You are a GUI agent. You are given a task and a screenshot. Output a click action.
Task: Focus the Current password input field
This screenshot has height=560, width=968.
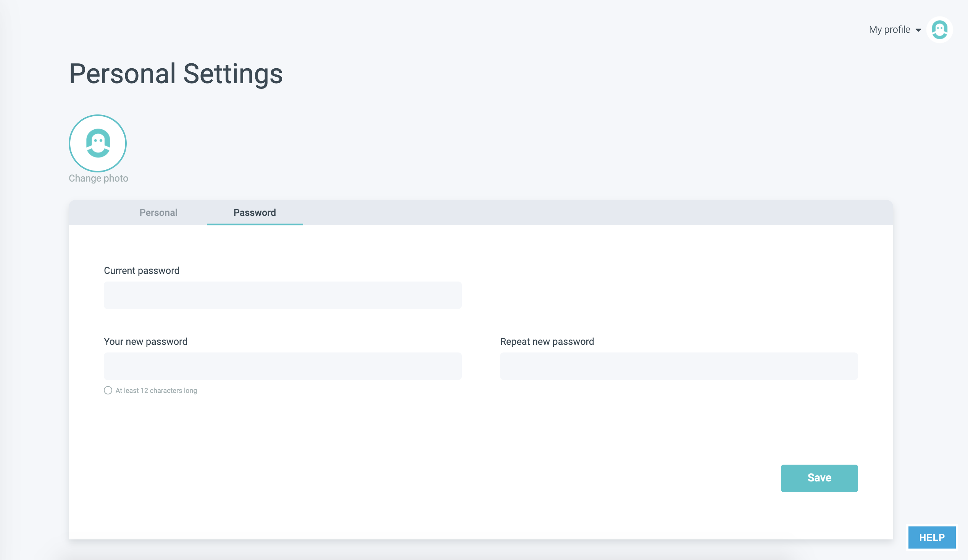(283, 295)
